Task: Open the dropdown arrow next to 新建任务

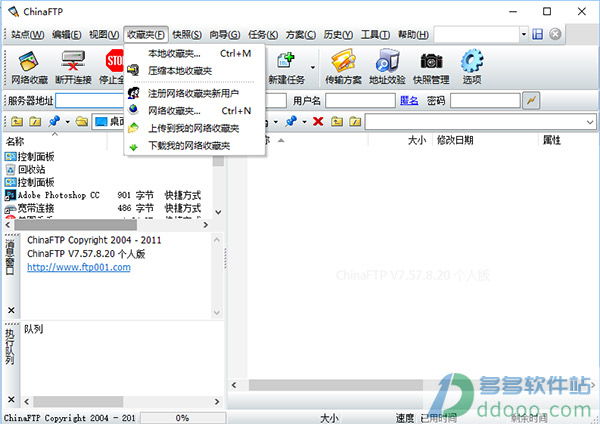Action: (313, 67)
